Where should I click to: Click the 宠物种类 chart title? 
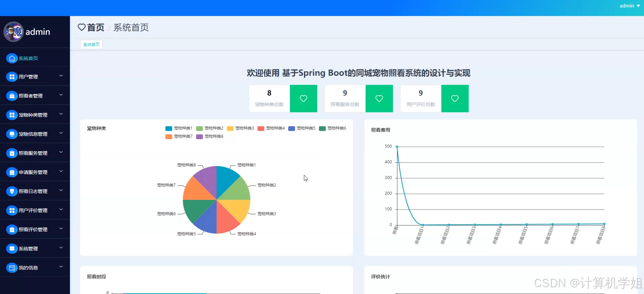[x=97, y=128]
